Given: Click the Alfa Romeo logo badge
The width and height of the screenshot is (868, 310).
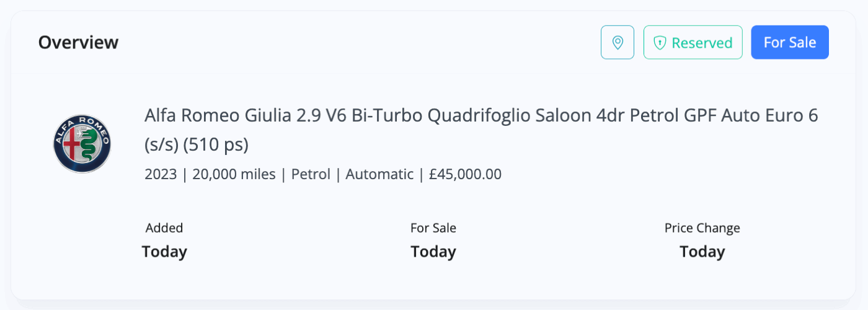Looking at the screenshot, I should pos(82,144).
